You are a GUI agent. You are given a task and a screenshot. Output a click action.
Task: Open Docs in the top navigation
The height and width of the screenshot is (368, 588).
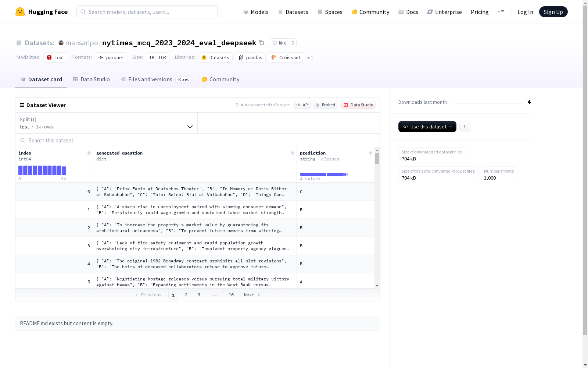click(x=408, y=12)
